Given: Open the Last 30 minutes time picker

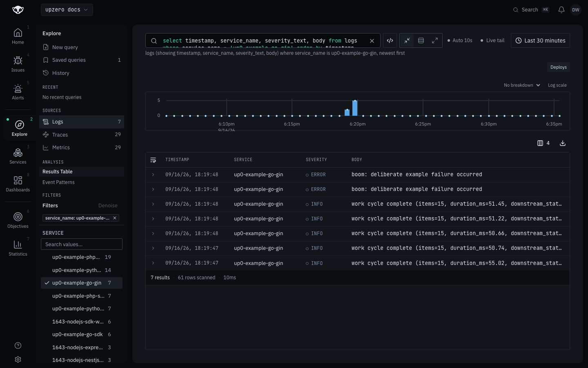Looking at the screenshot, I should (x=540, y=40).
